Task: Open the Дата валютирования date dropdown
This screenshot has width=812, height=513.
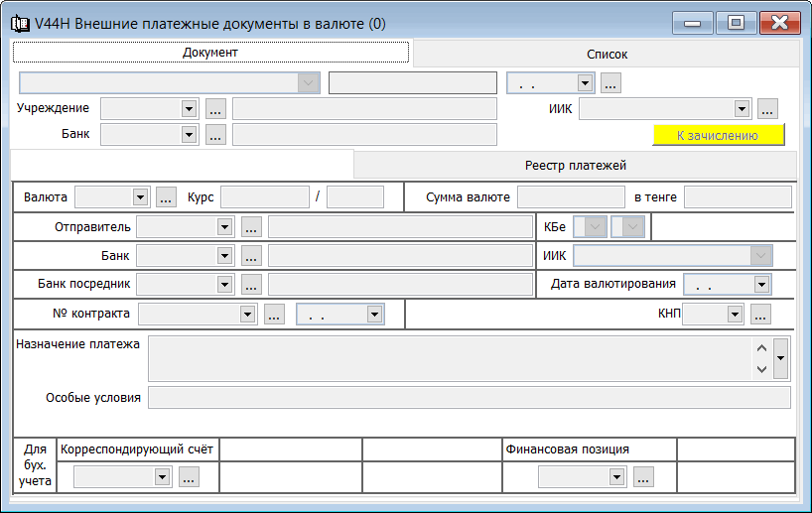Action: (761, 285)
